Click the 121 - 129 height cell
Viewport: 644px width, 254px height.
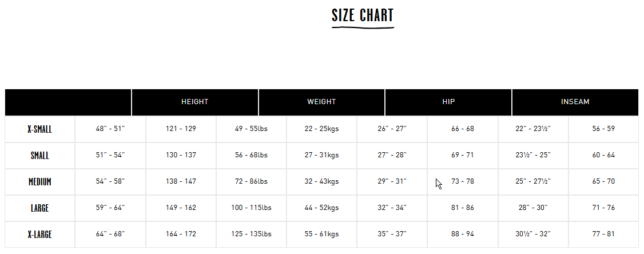click(x=181, y=129)
